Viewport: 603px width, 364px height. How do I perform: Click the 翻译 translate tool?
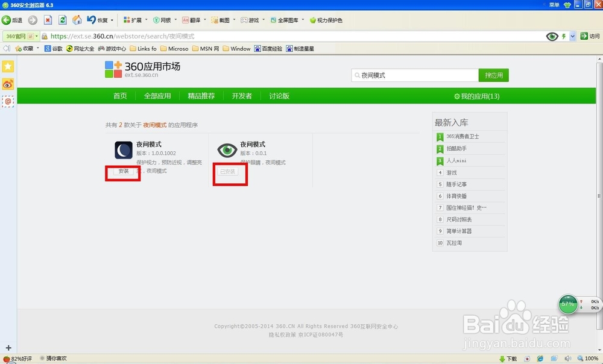pyautogui.click(x=191, y=20)
